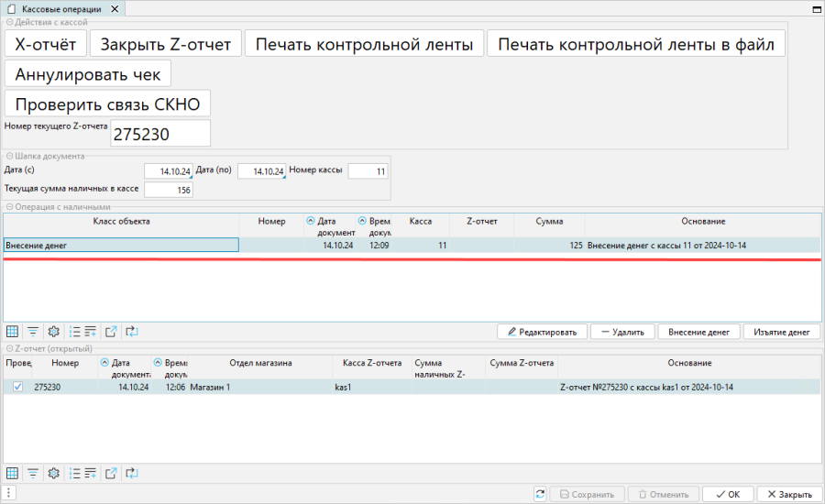
Task: Open the filter icon in cash operations toolbar
Action: [x=33, y=332]
